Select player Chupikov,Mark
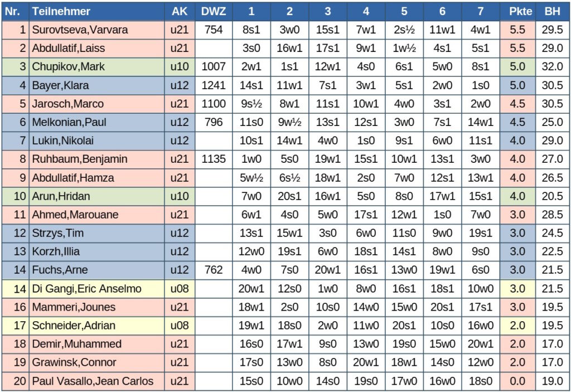Screen dimensions: 571x392 pyautogui.click(x=68, y=67)
